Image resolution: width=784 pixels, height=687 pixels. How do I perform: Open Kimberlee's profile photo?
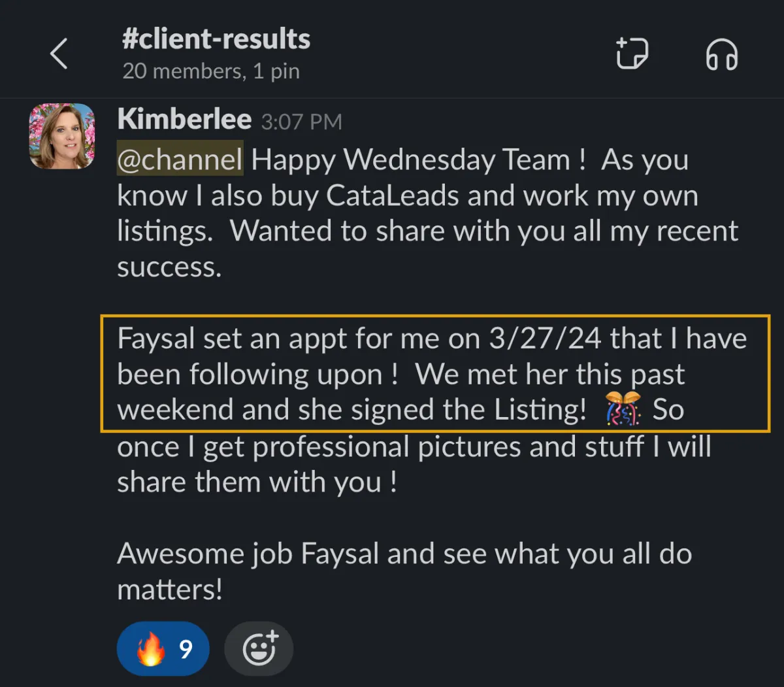(62, 136)
